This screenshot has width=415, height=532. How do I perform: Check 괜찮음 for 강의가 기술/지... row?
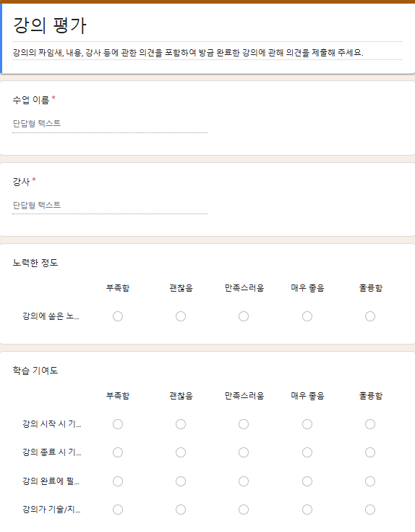coord(181,510)
